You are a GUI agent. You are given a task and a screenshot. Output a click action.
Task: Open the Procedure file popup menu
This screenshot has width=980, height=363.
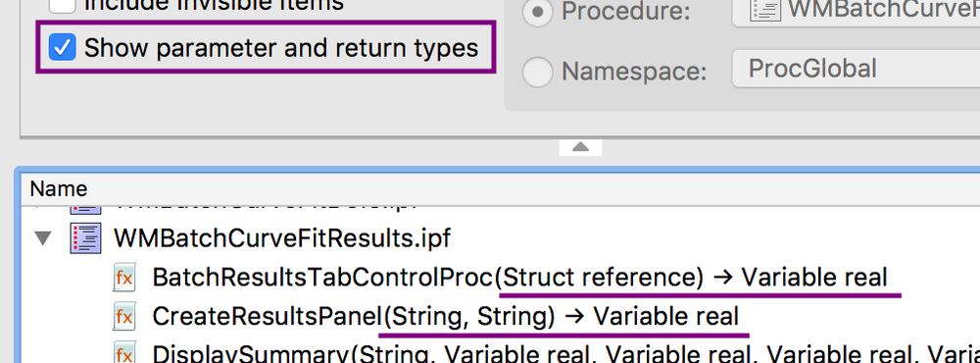[x=856, y=11]
